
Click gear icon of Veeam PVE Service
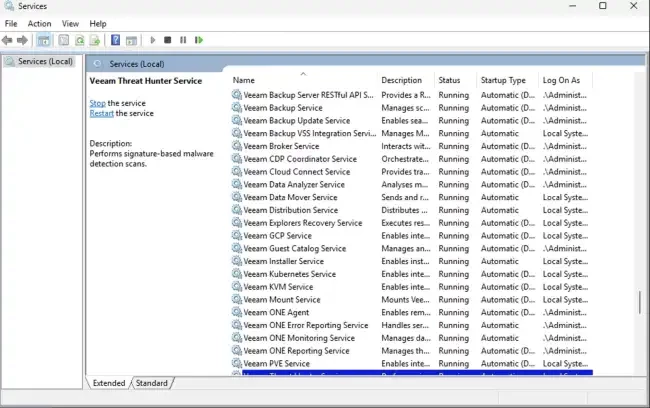point(237,363)
